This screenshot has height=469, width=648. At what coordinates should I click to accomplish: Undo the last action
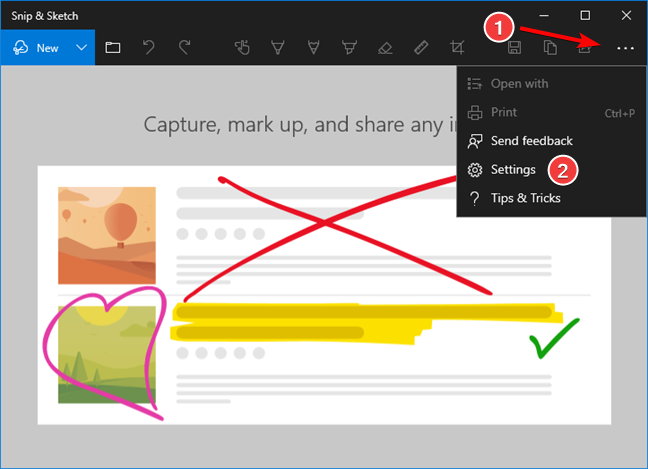[149, 48]
